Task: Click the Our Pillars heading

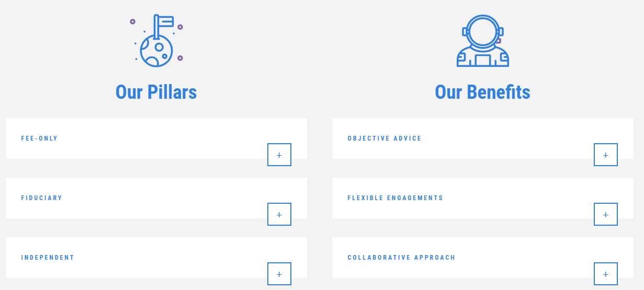Action: 156,92
